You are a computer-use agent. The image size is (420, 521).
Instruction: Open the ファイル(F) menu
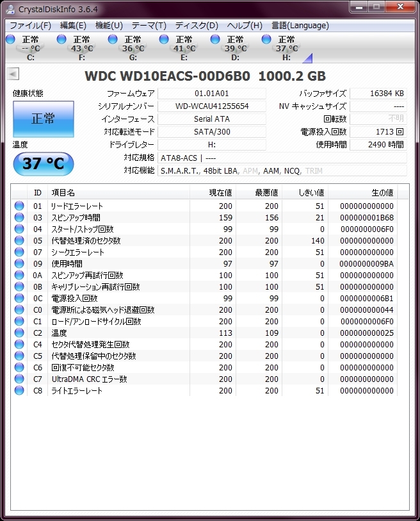[x=30, y=26]
